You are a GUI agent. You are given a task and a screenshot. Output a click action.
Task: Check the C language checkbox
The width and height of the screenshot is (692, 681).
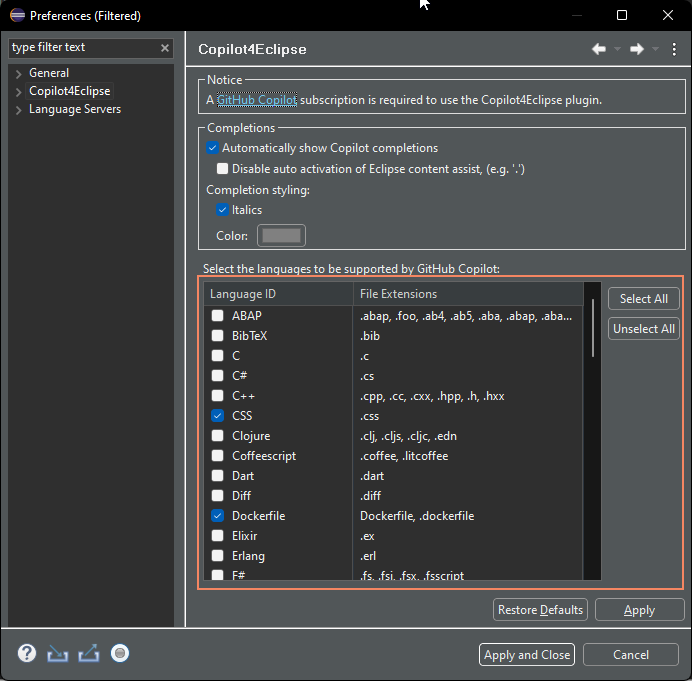(218, 355)
